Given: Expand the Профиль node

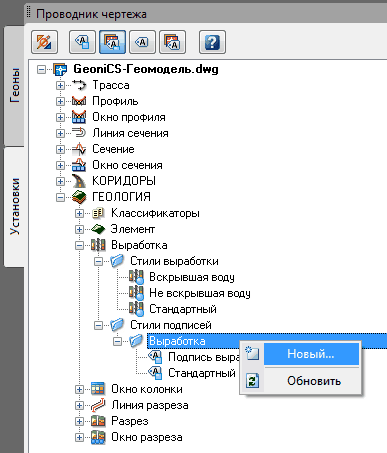Looking at the screenshot, I should [60, 101].
